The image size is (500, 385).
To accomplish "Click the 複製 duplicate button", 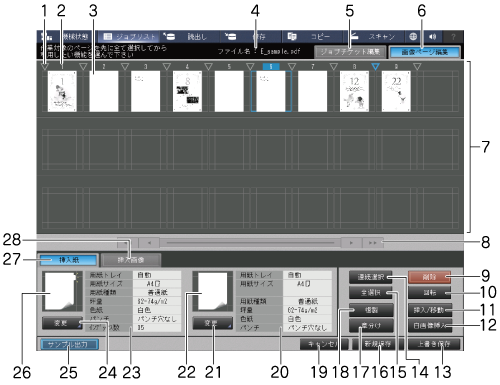I will point(371,310).
